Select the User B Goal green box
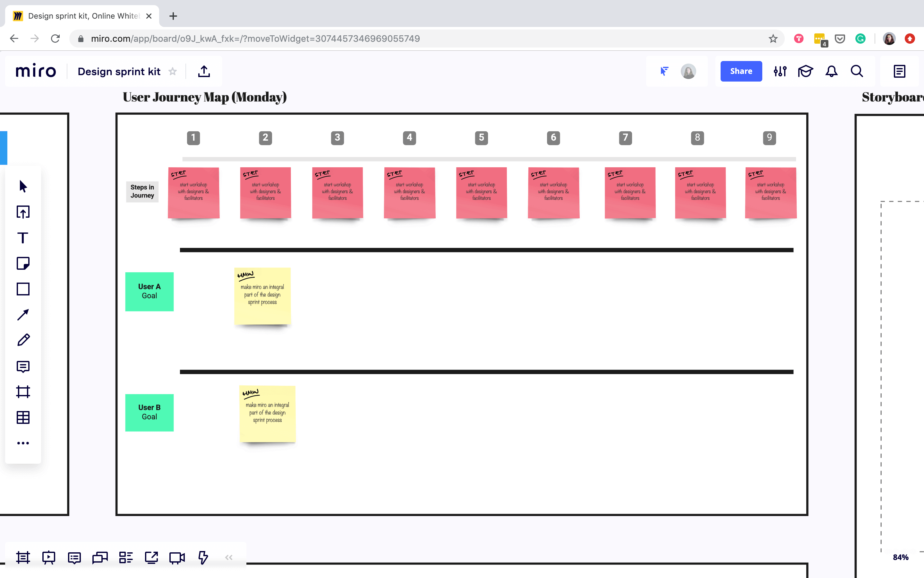This screenshot has height=578, width=924. [149, 413]
